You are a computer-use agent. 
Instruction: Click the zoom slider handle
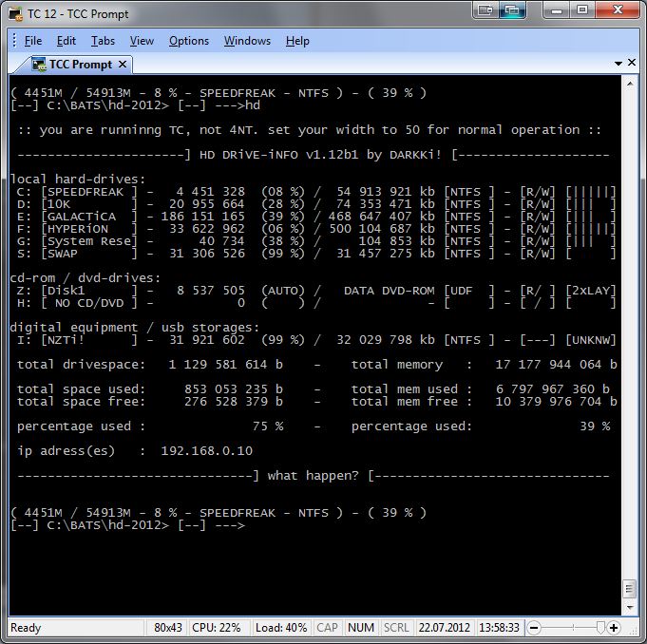600,628
